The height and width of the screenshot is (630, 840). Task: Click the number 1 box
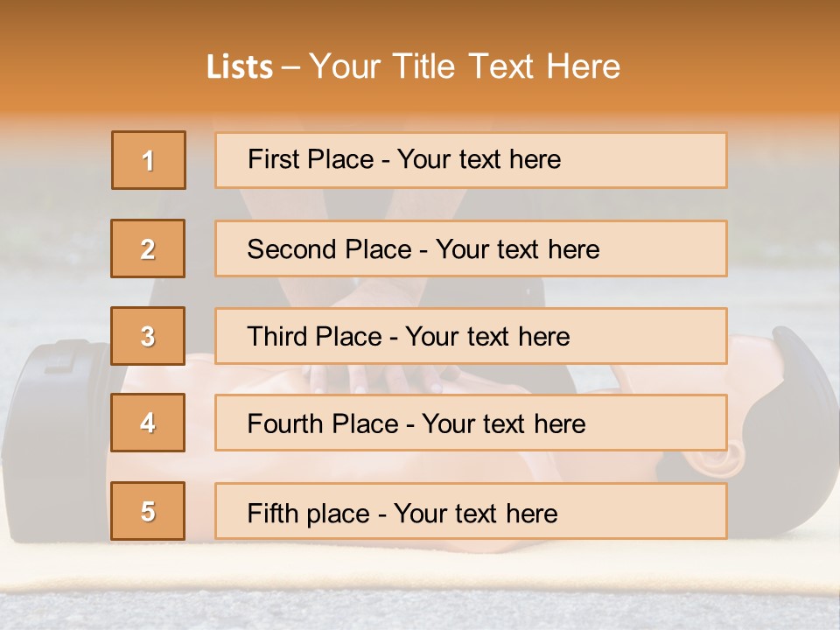pos(149,160)
